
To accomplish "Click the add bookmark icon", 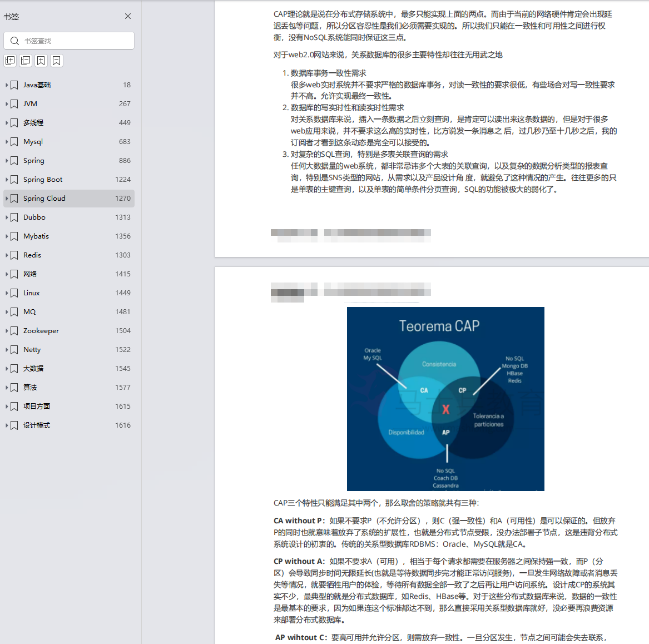I will (41, 61).
